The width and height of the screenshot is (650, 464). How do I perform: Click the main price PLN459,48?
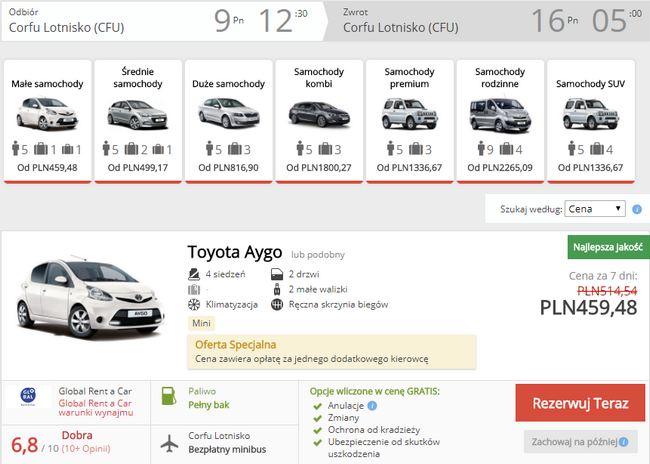click(589, 308)
